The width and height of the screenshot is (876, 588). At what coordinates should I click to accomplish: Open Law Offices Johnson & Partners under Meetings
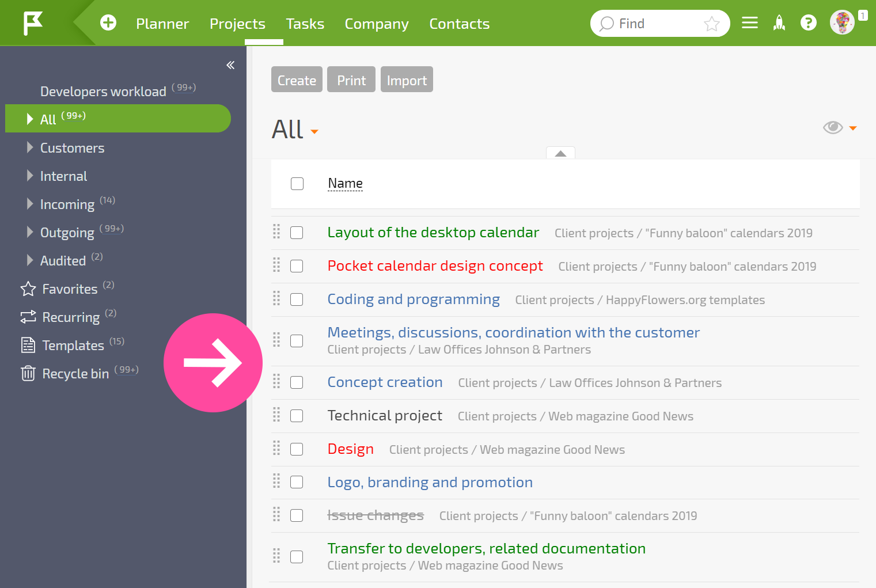click(505, 350)
